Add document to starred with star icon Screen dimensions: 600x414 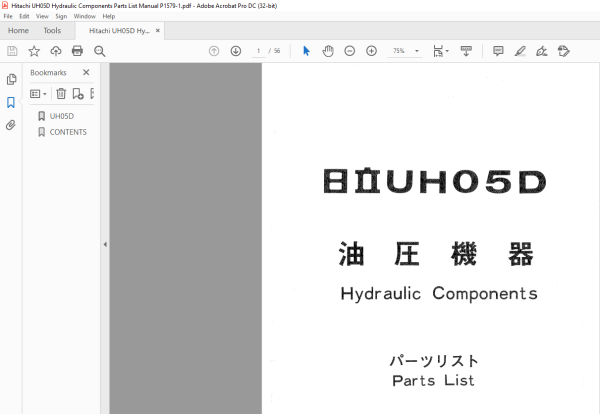point(34,51)
